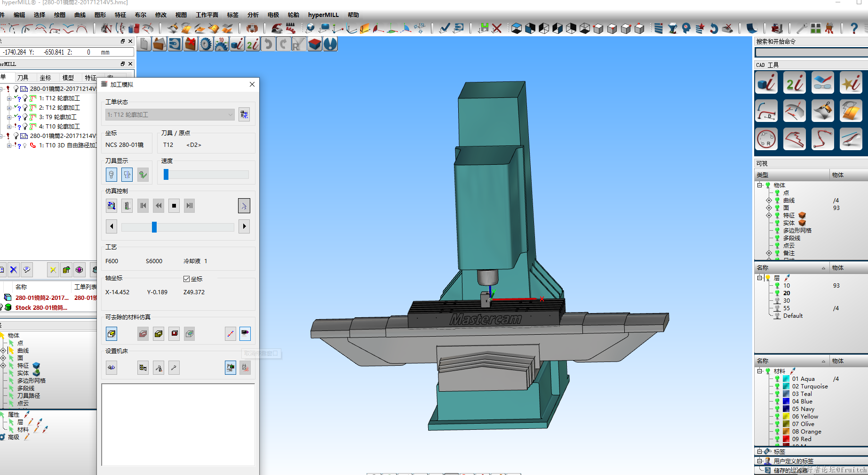Click the red-blue line measure icon in simulation dialog
The width and height of the screenshot is (868, 475).
tap(231, 334)
